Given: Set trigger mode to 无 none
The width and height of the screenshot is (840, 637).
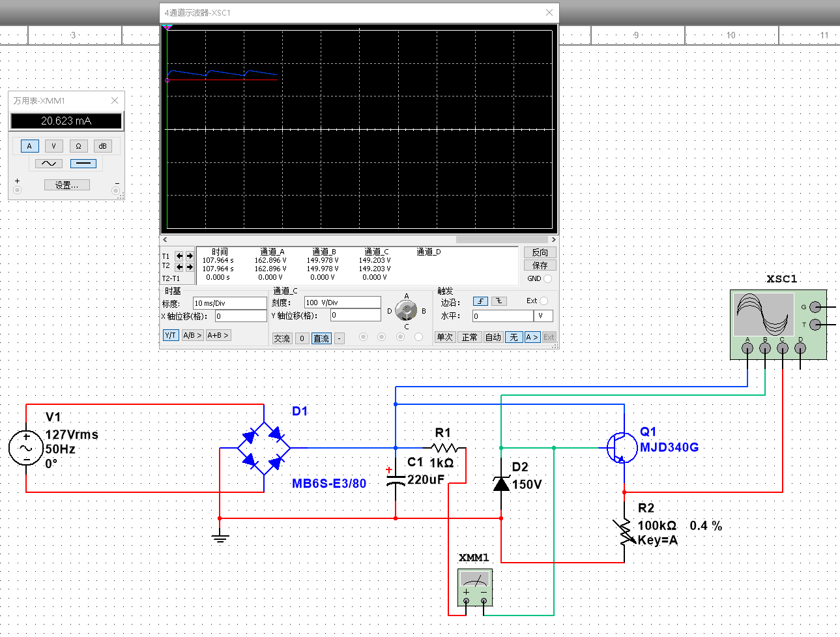Looking at the screenshot, I should 514,337.
